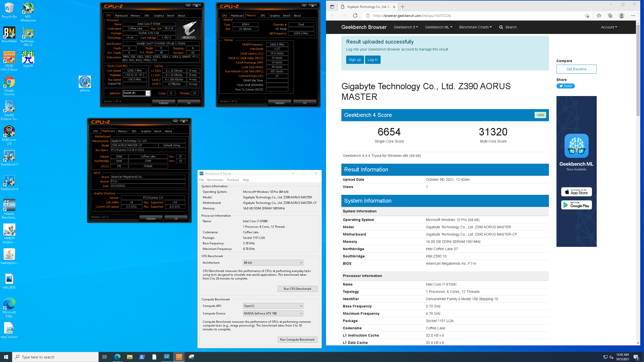
Task: Click the App Store download badge
Action: tap(576, 192)
